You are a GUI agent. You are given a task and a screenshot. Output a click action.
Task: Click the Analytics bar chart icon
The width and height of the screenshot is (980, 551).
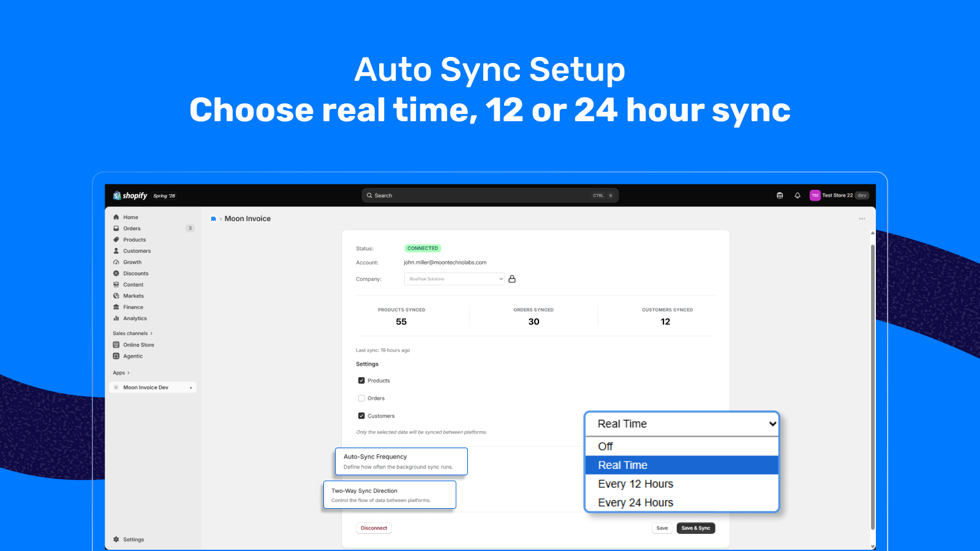(x=116, y=318)
